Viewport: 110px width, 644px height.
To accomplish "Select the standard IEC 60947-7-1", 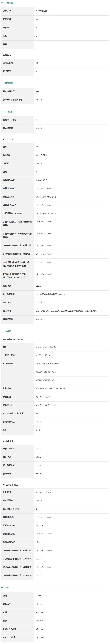I will pos(42,180).
